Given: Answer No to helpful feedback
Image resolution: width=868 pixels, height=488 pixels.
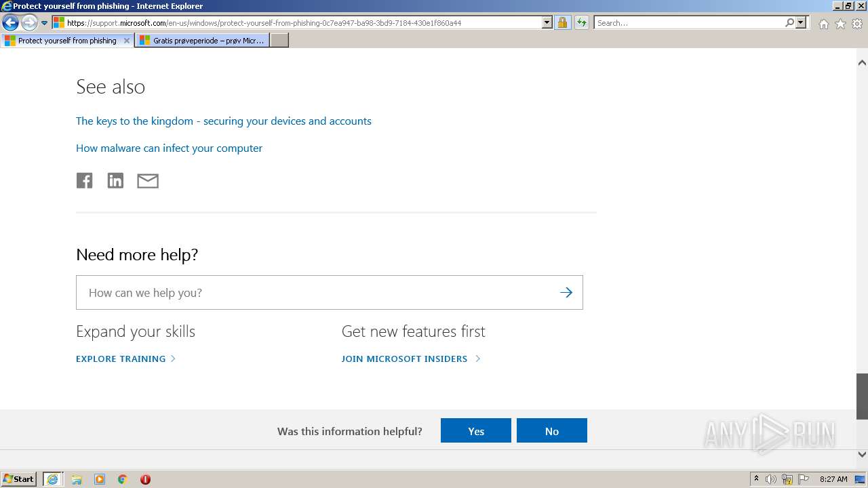Looking at the screenshot, I should 552,430.
